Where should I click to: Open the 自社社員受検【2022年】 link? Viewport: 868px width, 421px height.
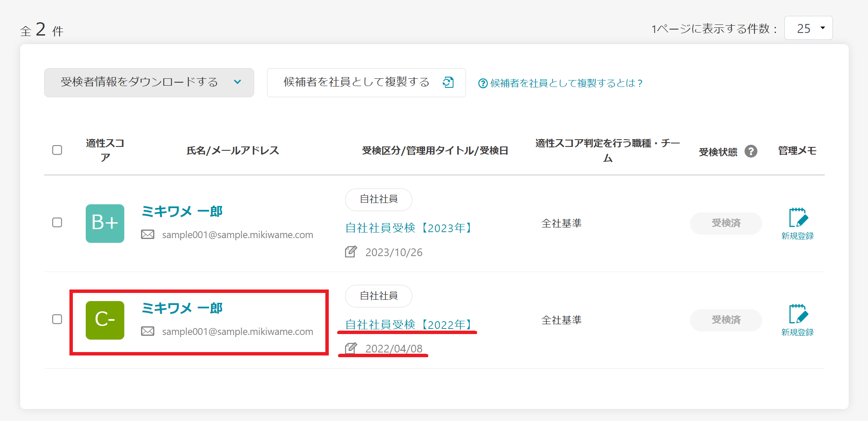tap(409, 325)
